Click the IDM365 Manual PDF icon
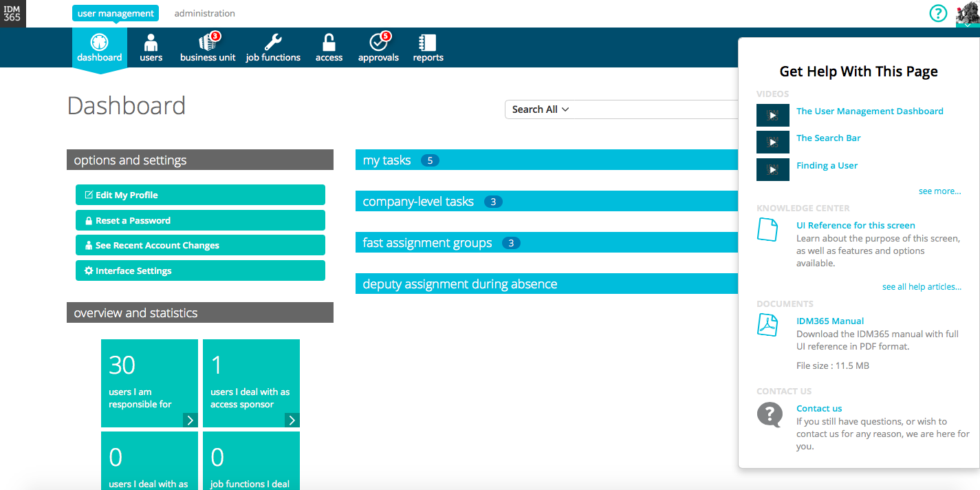This screenshot has width=980, height=490. point(767,324)
